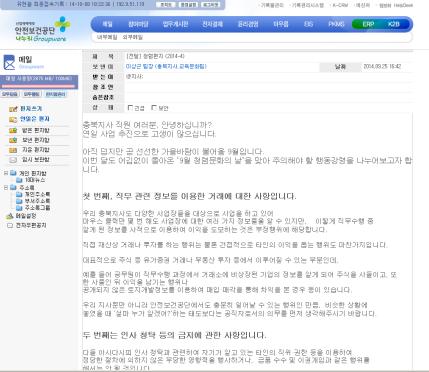Viewport: 429px width, 372px height.
Task: Collapse the 개인 편지함 tree node
Action: (6, 173)
